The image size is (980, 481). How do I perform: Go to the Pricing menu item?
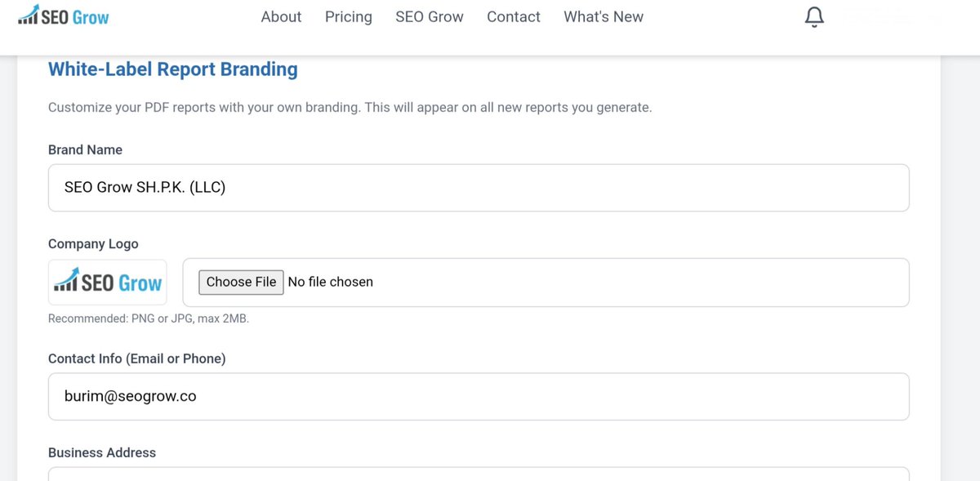coord(349,16)
